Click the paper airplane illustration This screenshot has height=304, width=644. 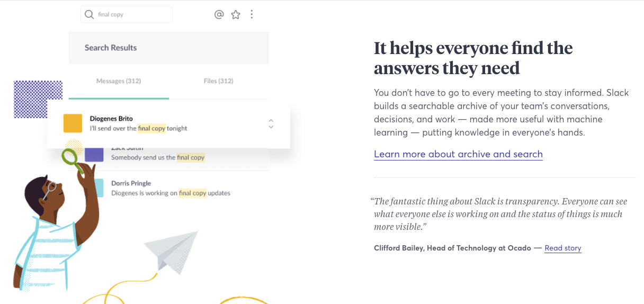pos(169,251)
